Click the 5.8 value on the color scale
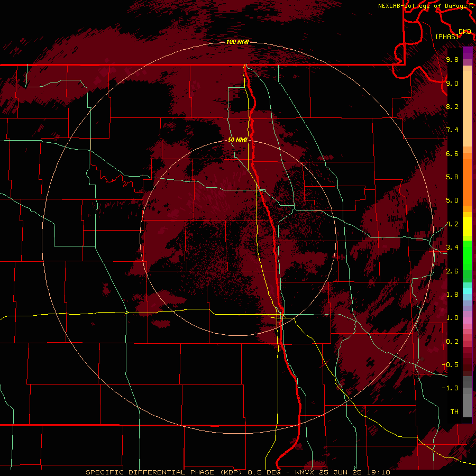The image size is (476, 476). point(452,177)
